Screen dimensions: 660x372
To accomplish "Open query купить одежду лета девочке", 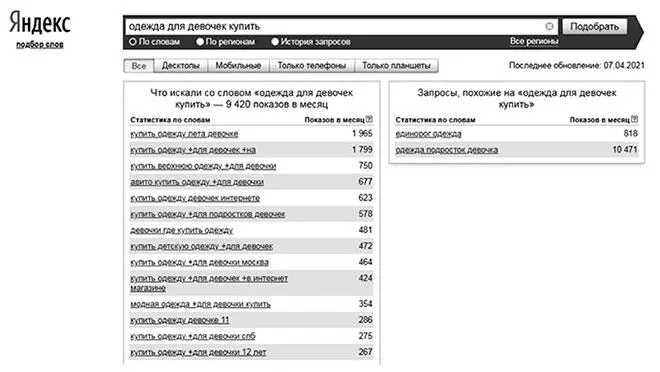I will (x=184, y=134).
